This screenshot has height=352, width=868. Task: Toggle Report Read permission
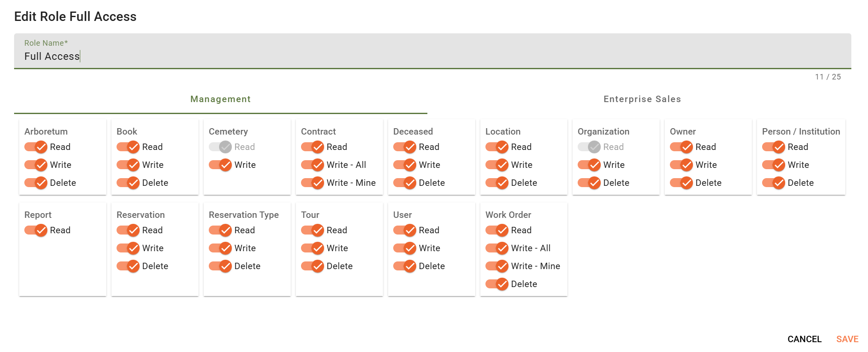click(x=36, y=230)
